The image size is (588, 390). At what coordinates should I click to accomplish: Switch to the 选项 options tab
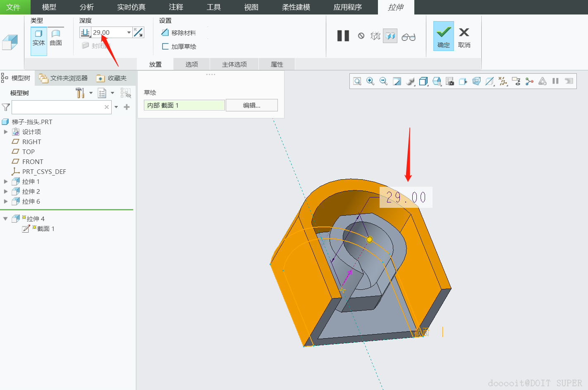click(x=191, y=64)
